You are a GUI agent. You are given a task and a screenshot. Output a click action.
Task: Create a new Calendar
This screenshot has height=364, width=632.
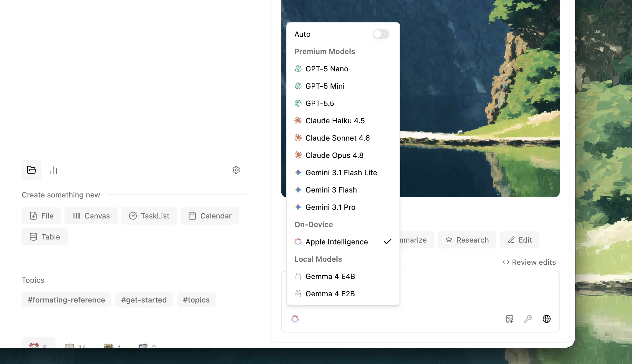210,216
